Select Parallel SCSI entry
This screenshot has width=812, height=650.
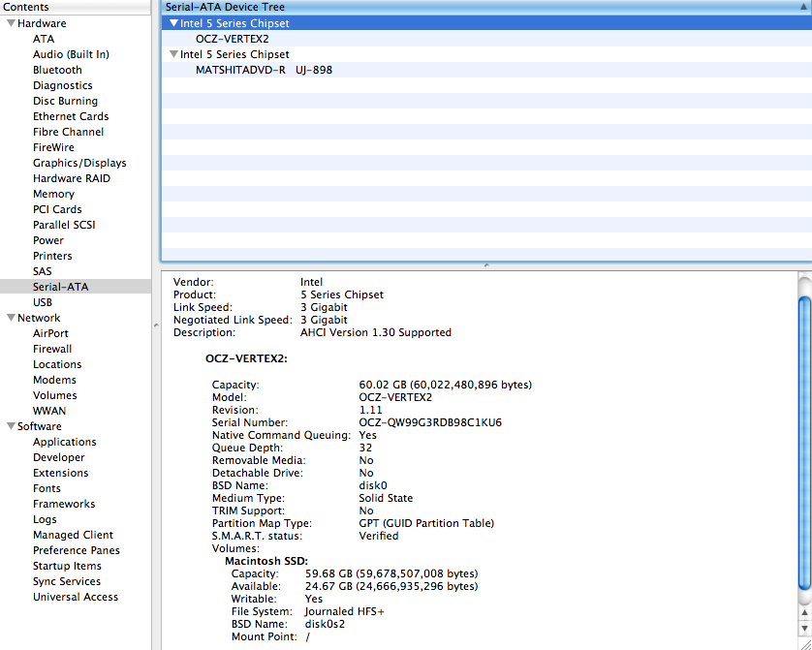tap(64, 225)
